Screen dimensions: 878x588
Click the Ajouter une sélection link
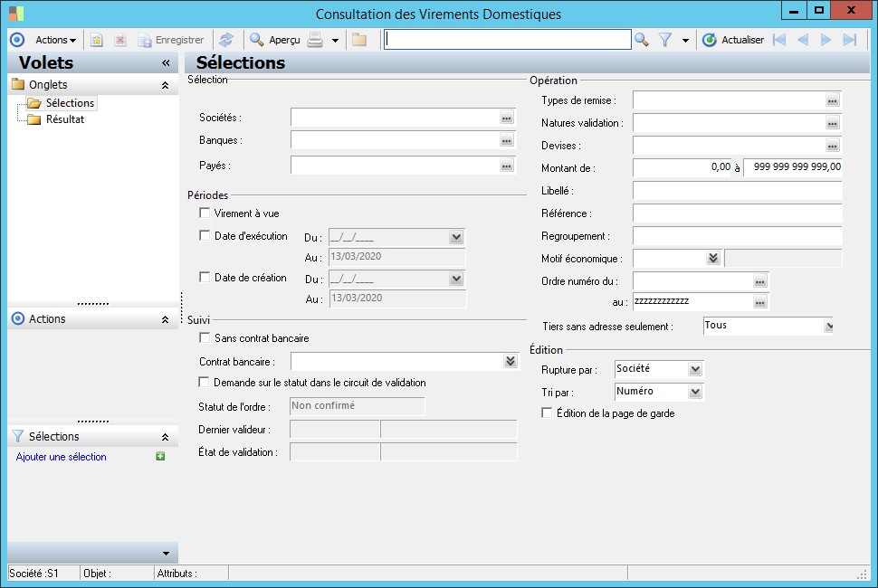click(x=62, y=457)
